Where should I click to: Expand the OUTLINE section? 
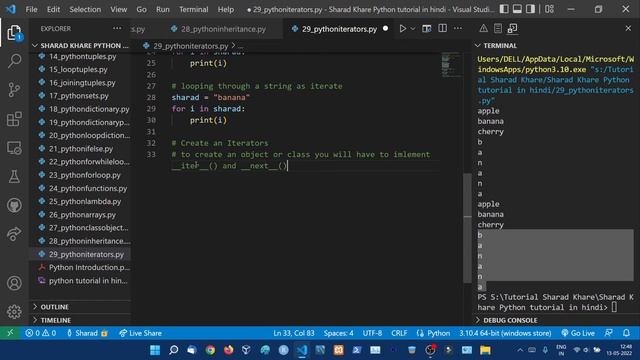tap(81, 307)
